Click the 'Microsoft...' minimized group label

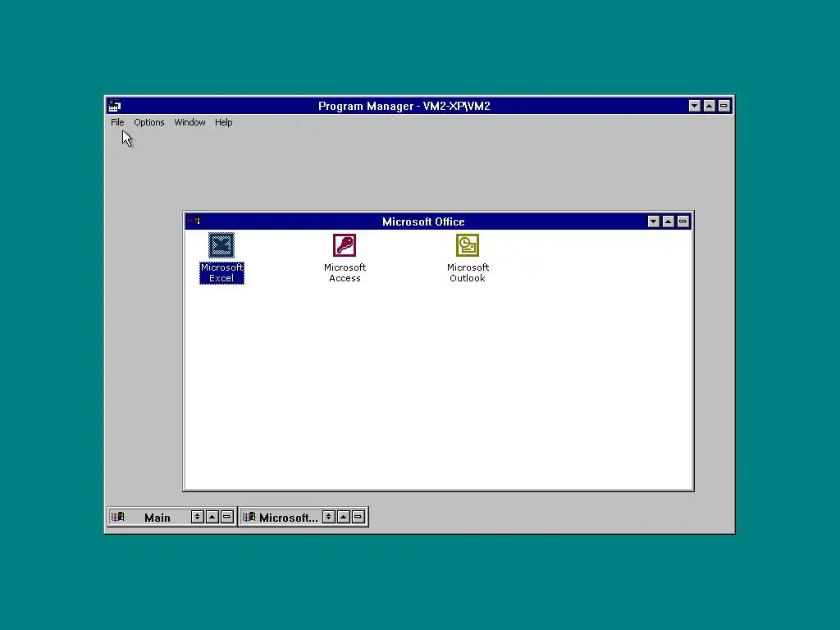(x=288, y=518)
